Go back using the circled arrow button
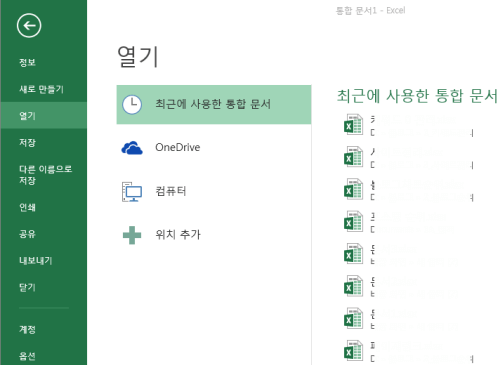The image size is (500, 365). click(29, 26)
